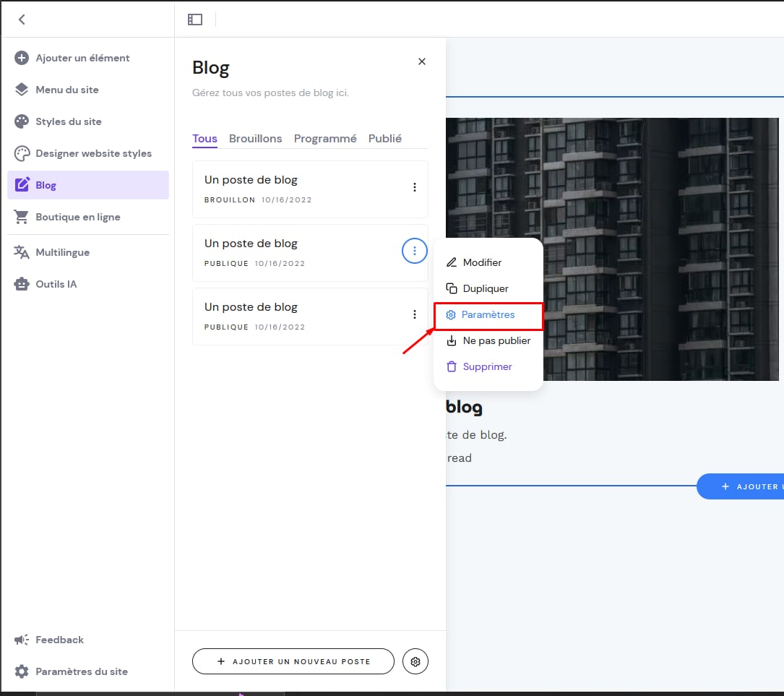
Task: Open Styles du site palette
Action: [x=68, y=121]
